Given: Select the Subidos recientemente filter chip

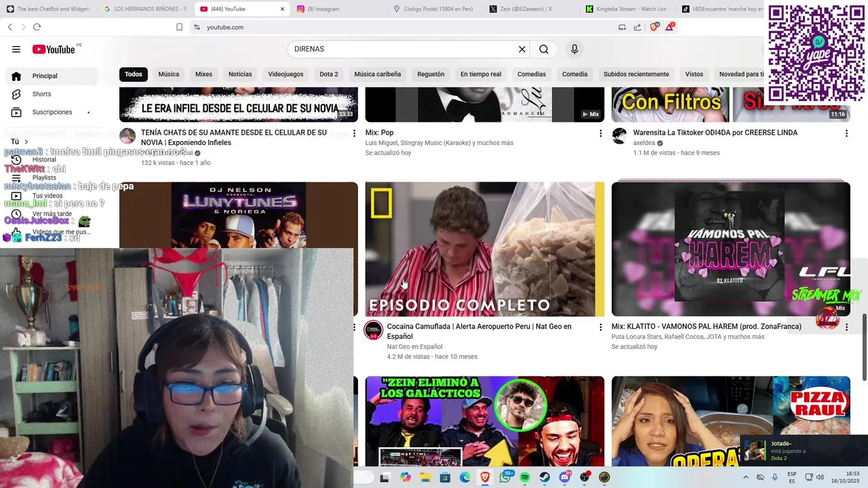Looking at the screenshot, I should (636, 74).
